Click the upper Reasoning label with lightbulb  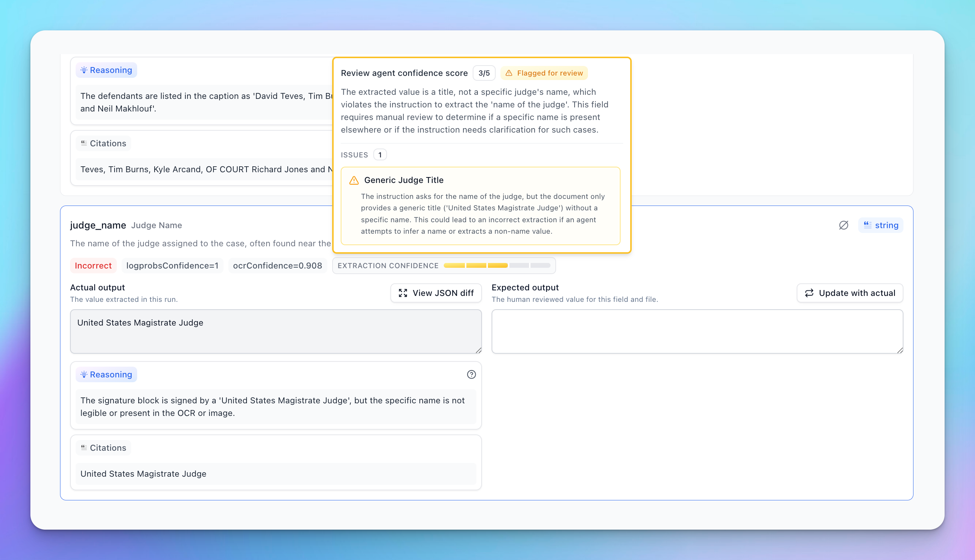point(106,70)
